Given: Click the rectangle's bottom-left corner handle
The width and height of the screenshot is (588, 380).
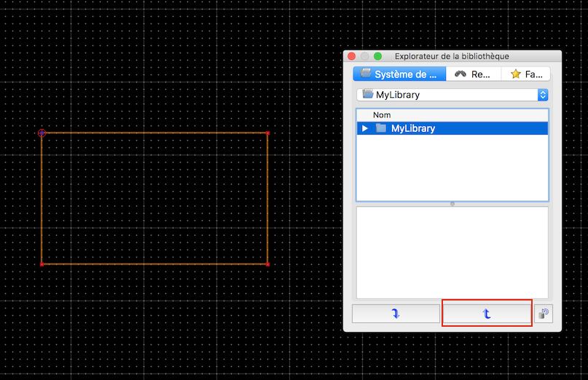Looking at the screenshot, I should coord(42,264).
